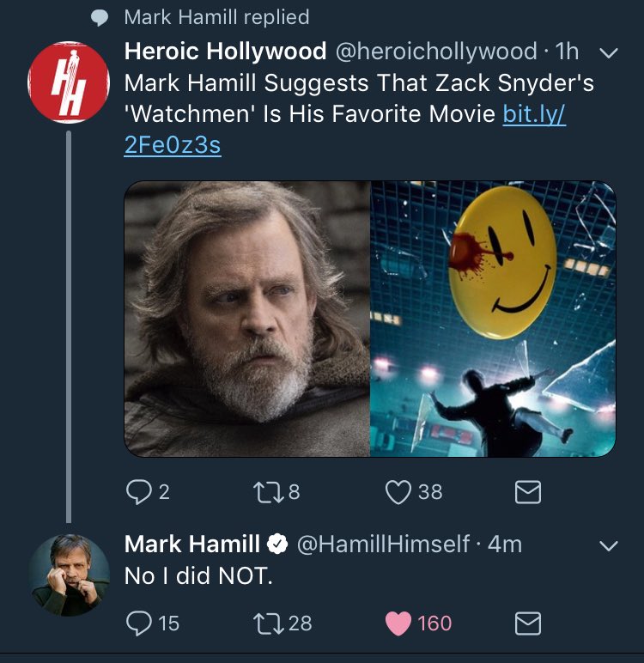644x663 pixels.
Task: Open the bit.ly/2Fe0z3s link
Action: click(x=344, y=129)
